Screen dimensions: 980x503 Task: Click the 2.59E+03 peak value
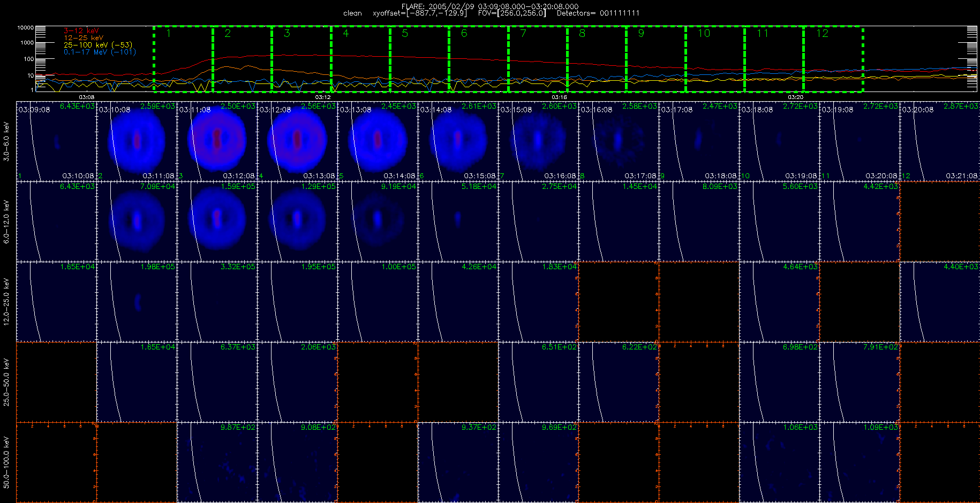point(157,106)
